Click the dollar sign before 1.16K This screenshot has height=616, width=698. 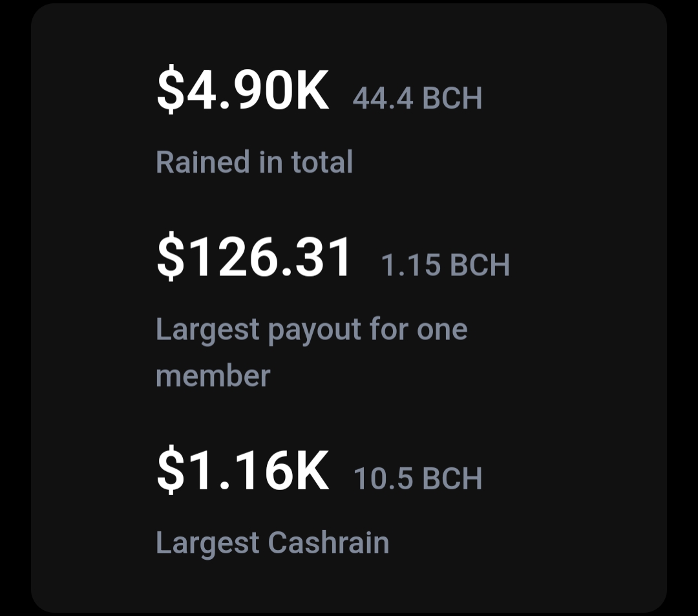click(171, 471)
